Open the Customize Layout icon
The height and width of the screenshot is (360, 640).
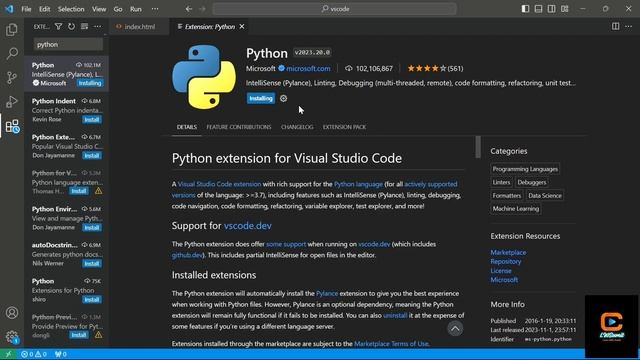(564, 9)
